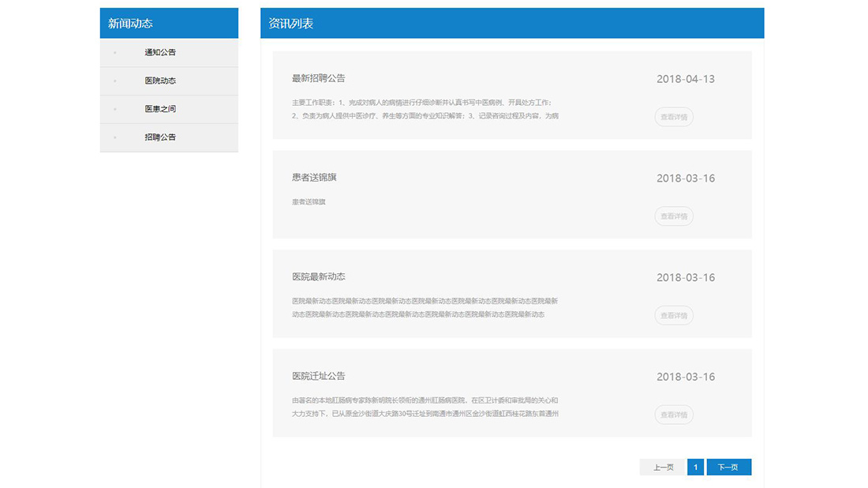Click the 上一页 pagination button

coord(663,467)
